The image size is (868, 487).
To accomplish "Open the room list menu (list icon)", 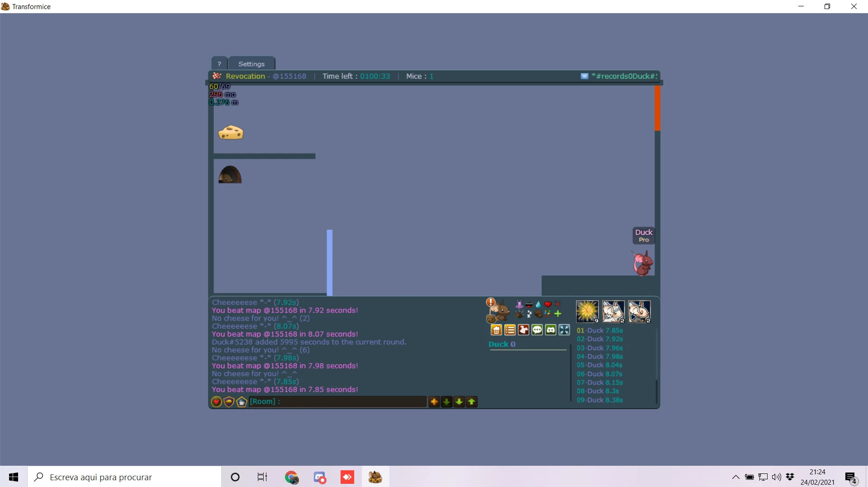I will pyautogui.click(x=510, y=330).
